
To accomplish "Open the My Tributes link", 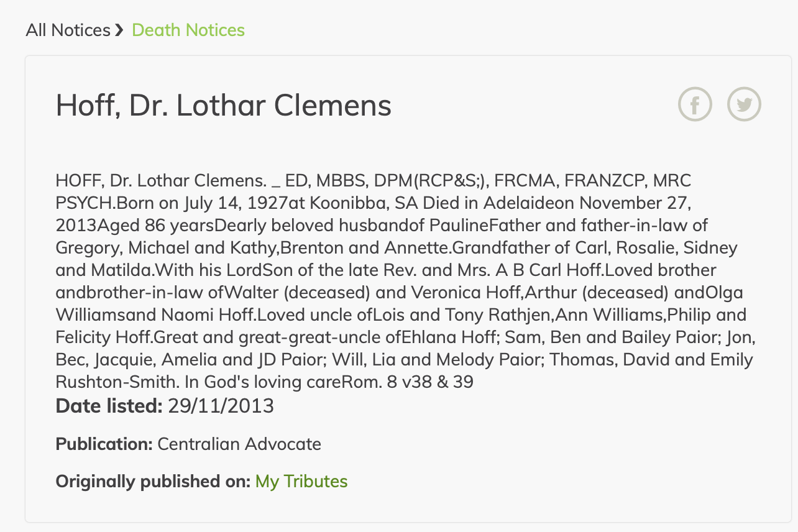I will coord(301,481).
